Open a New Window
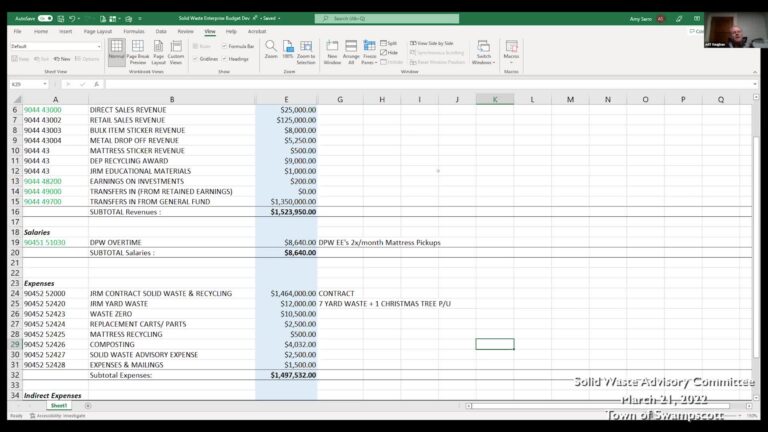The width and height of the screenshot is (768, 432). click(332, 51)
